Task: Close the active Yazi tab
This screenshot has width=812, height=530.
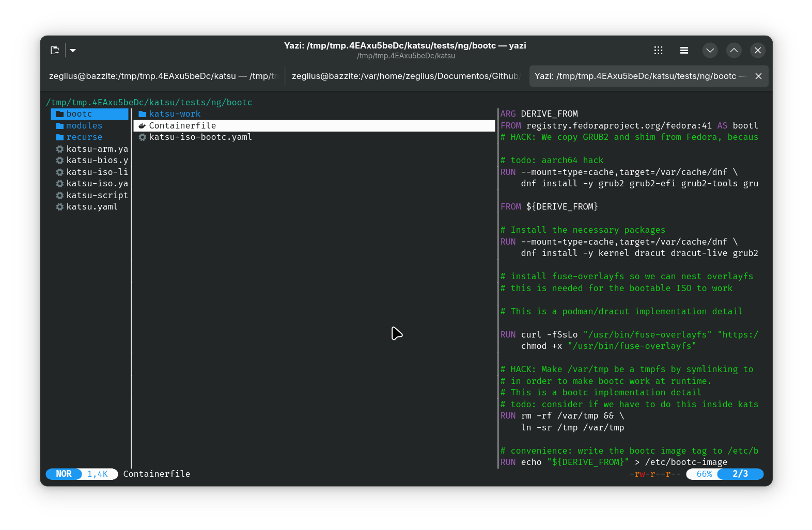Action: [758, 76]
